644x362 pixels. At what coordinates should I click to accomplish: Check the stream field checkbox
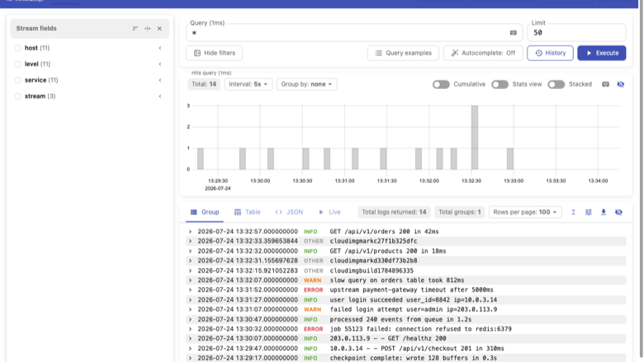17,96
